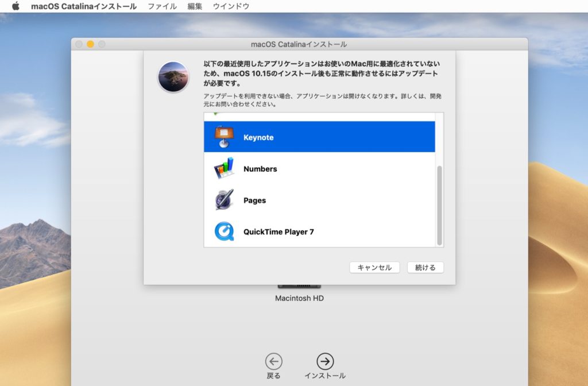Screen dimensions: 588x386
Task: Click the app list vertical scrollbar
Action: point(439,206)
